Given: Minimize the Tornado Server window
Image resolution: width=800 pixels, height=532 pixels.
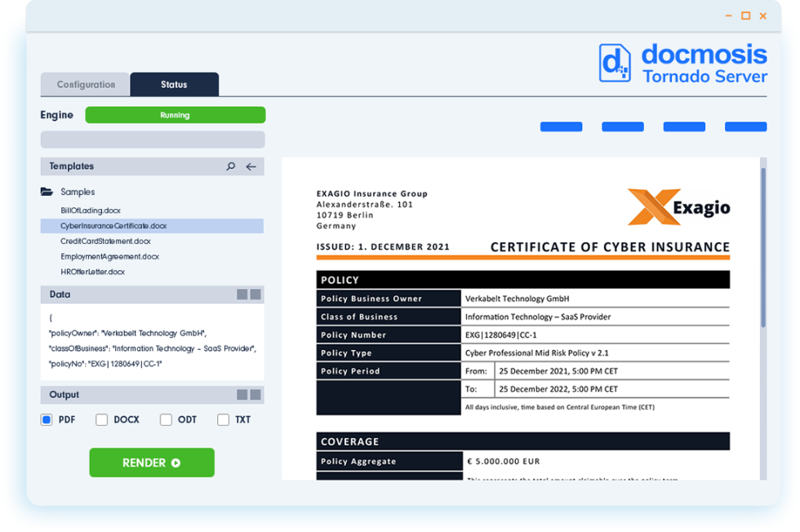Looking at the screenshot, I should (x=728, y=16).
